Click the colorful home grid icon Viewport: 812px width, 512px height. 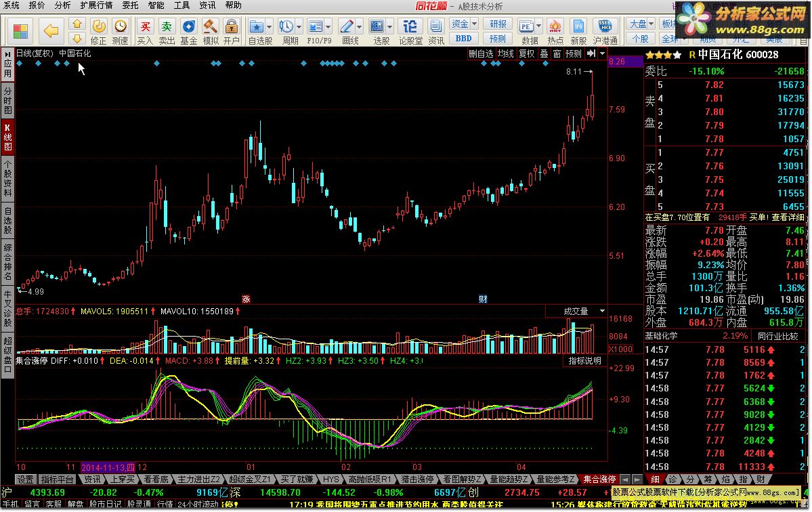click(20, 32)
